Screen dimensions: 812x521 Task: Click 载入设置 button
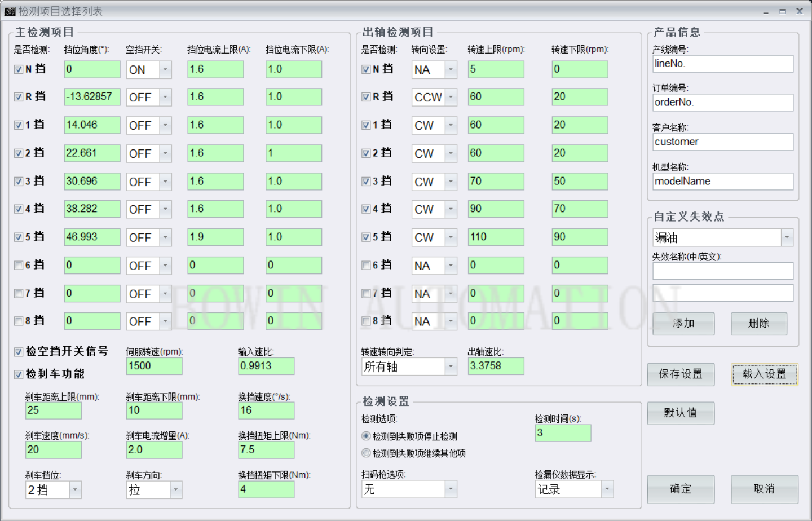click(765, 374)
